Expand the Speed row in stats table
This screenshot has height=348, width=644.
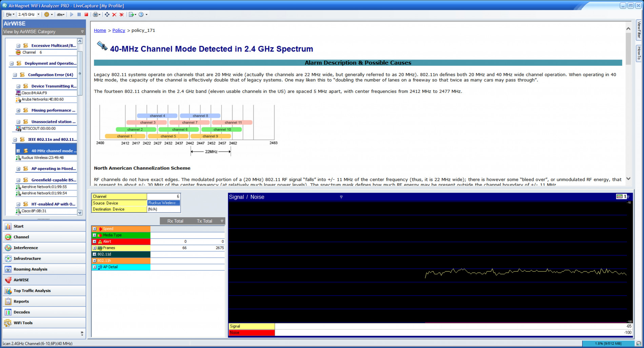pyautogui.click(x=95, y=229)
